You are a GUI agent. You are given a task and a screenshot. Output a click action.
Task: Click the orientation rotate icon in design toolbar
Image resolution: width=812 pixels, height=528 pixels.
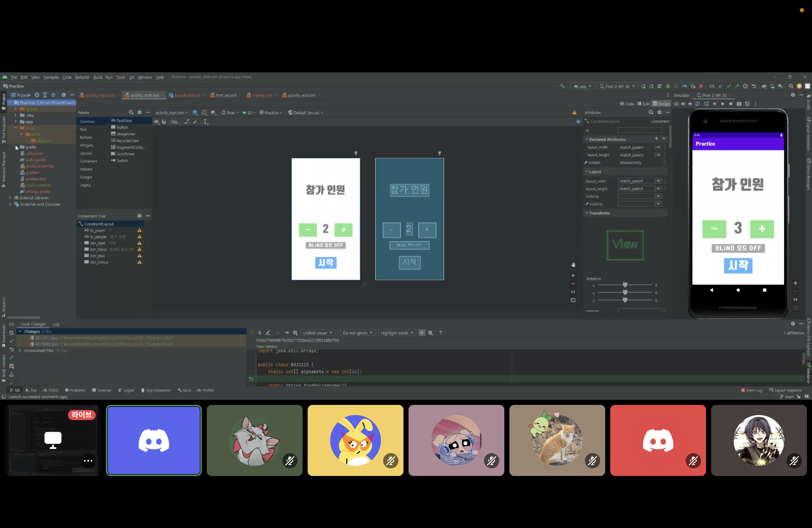point(204,113)
